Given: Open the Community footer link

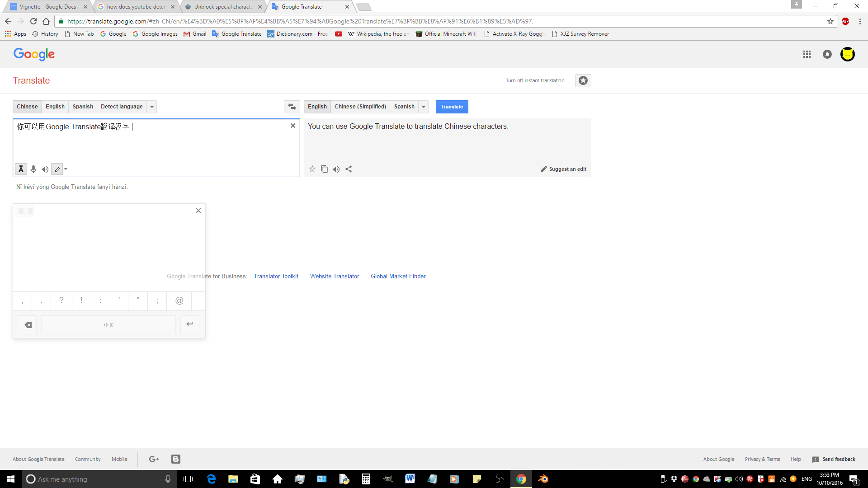Looking at the screenshot, I should pyautogui.click(x=88, y=459).
